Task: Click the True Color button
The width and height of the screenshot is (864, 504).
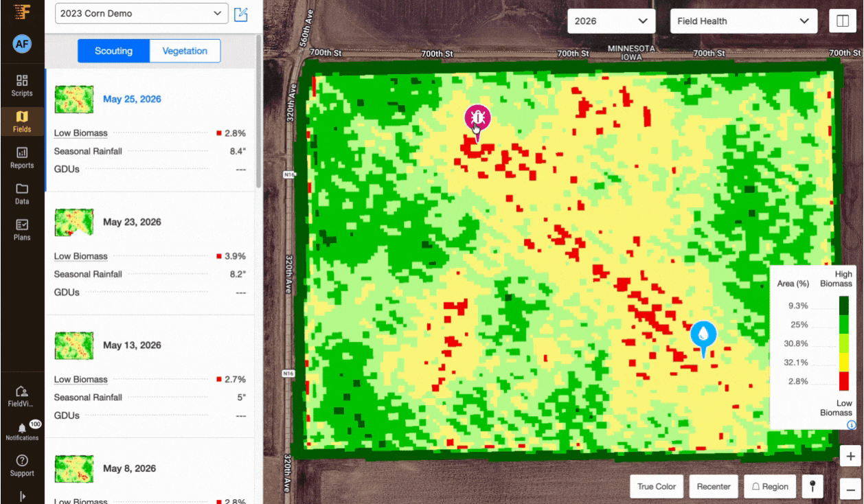Action: point(657,486)
